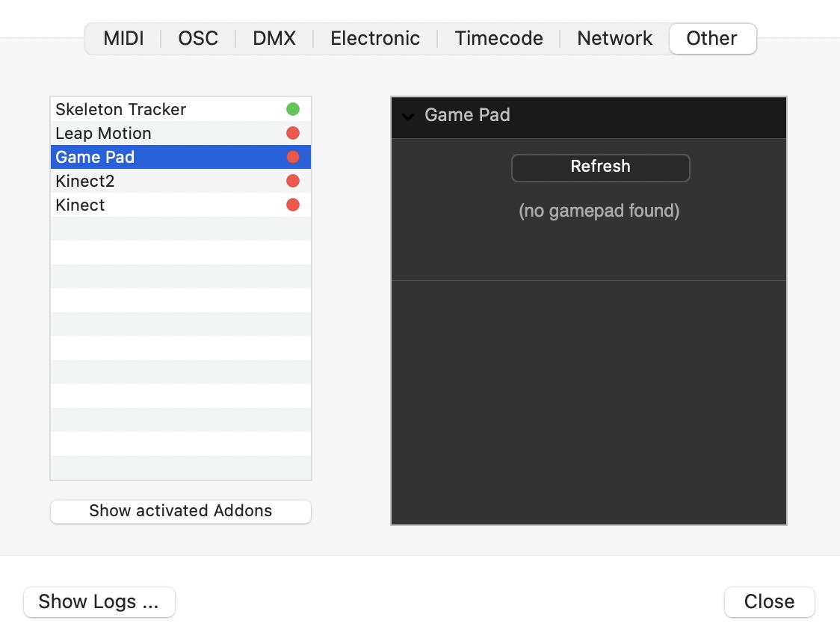
Task: Switch to the DMX tab
Action: pos(274,39)
